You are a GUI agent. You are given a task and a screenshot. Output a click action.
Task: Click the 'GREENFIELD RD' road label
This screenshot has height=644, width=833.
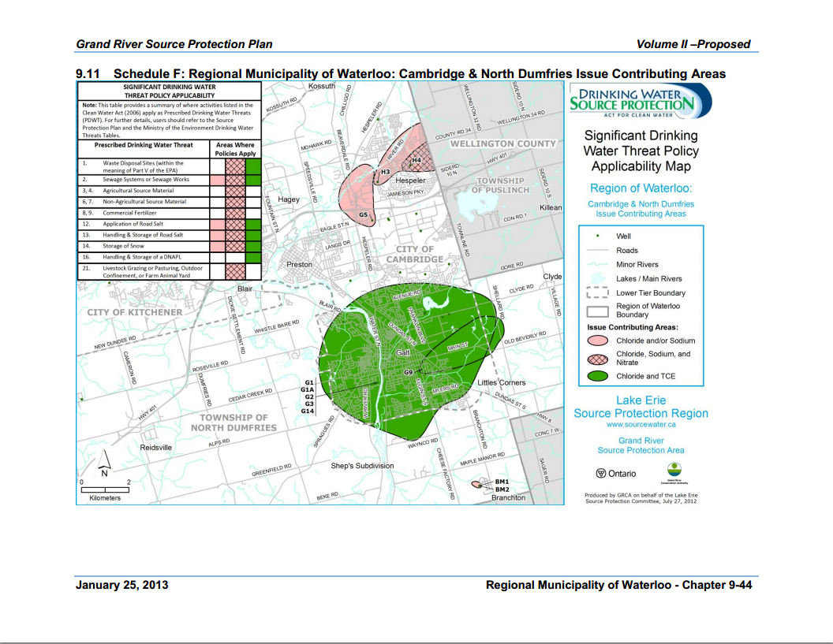pyautogui.click(x=271, y=470)
